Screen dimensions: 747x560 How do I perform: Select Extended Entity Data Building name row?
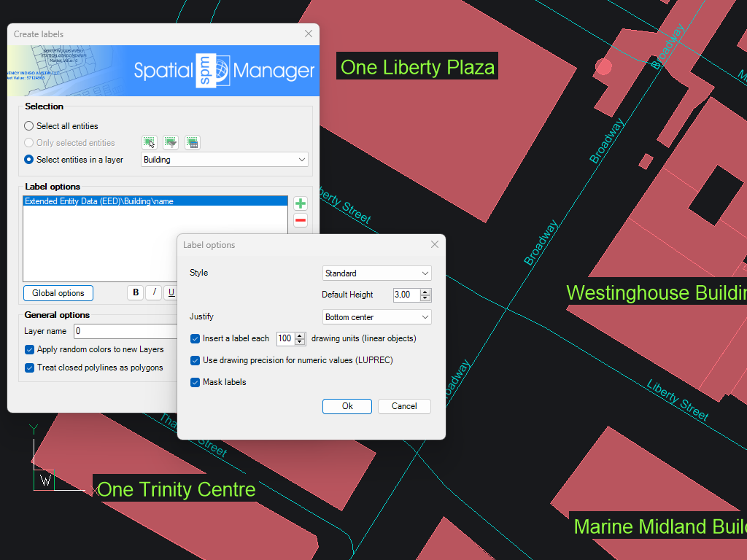tap(155, 201)
